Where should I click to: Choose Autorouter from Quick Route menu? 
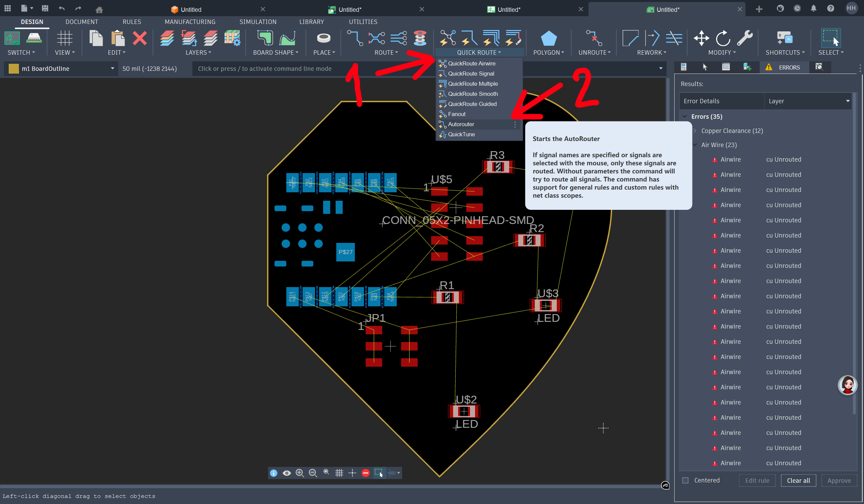click(461, 124)
